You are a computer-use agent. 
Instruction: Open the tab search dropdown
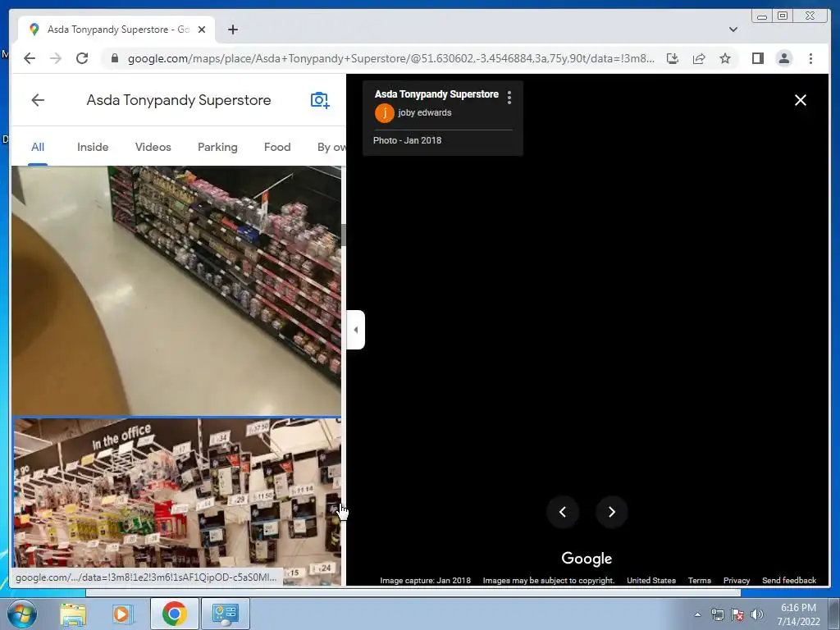coord(733,30)
